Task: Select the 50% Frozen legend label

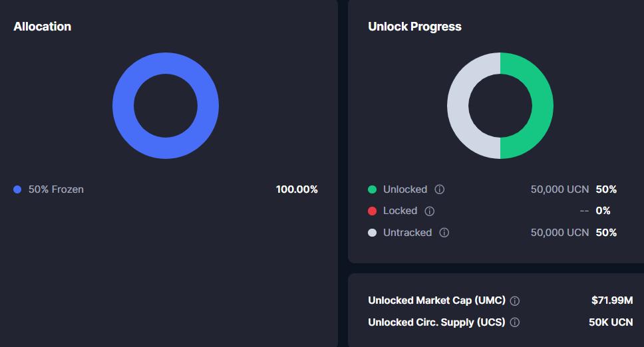Action: tap(56, 189)
